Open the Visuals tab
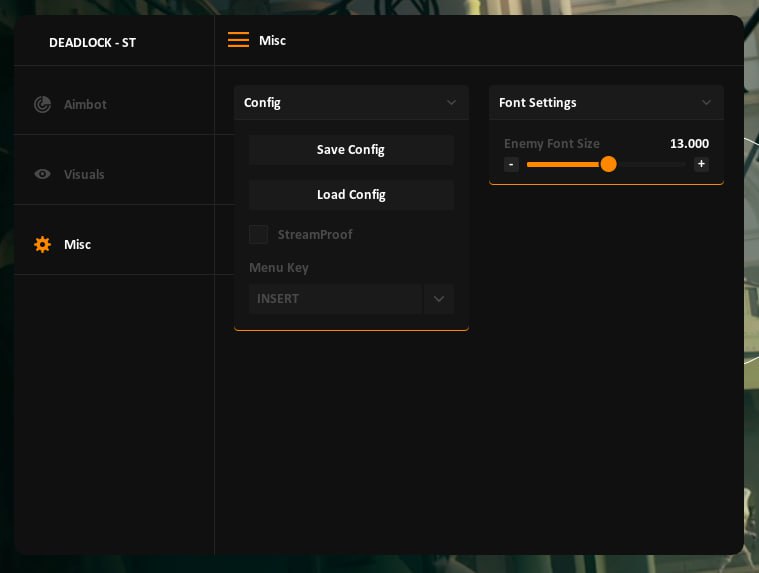759x573 pixels. (84, 174)
